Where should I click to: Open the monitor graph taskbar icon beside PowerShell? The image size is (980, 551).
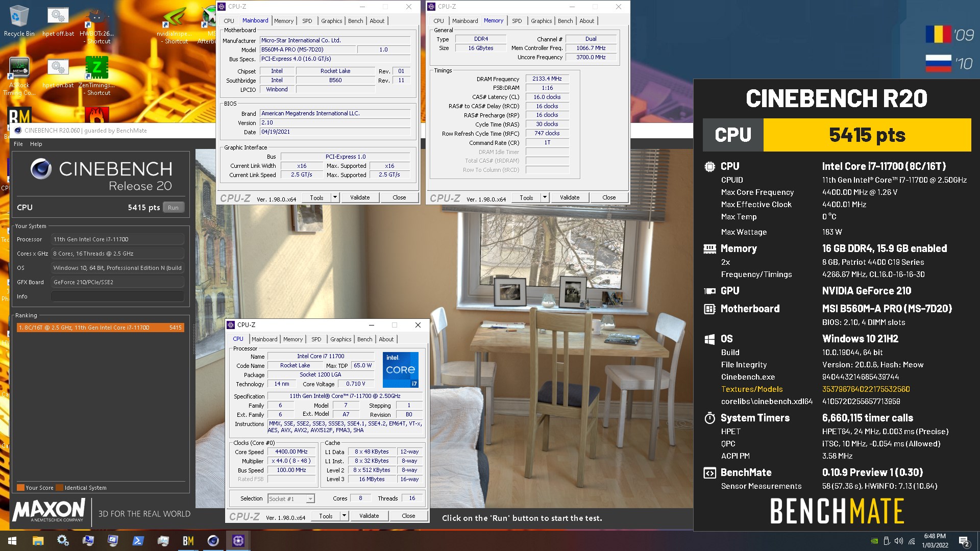(x=163, y=541)
